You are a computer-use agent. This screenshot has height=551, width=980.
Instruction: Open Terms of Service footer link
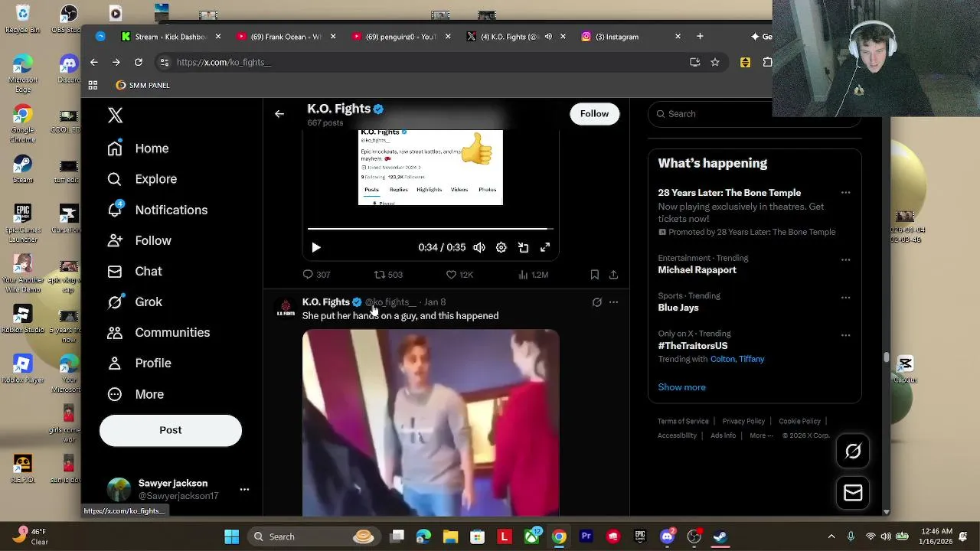click(x=683, y=422)
